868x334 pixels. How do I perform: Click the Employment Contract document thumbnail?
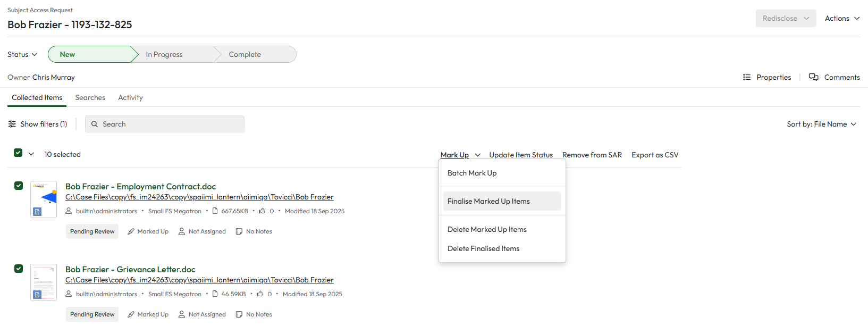(44, 199)
